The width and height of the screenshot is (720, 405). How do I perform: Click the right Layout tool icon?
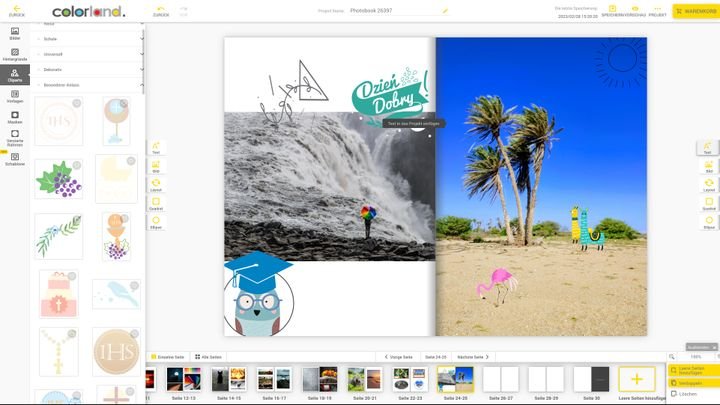[708, 185]
